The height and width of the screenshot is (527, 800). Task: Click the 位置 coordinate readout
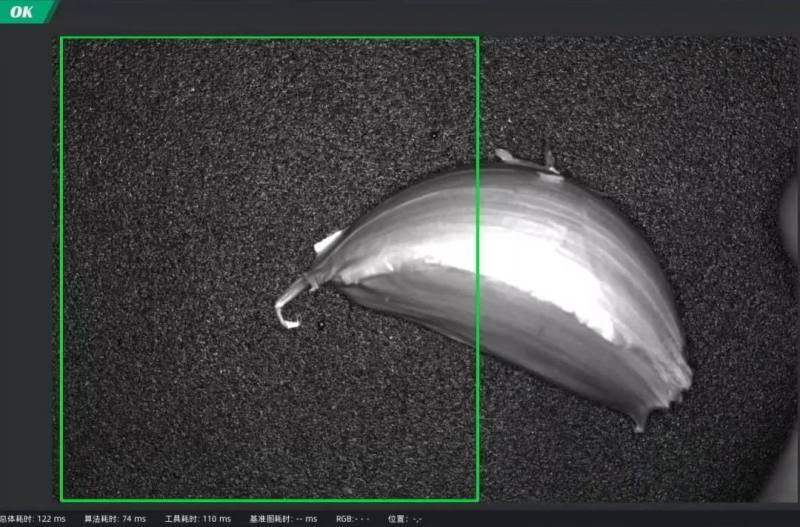coord(405,519)
